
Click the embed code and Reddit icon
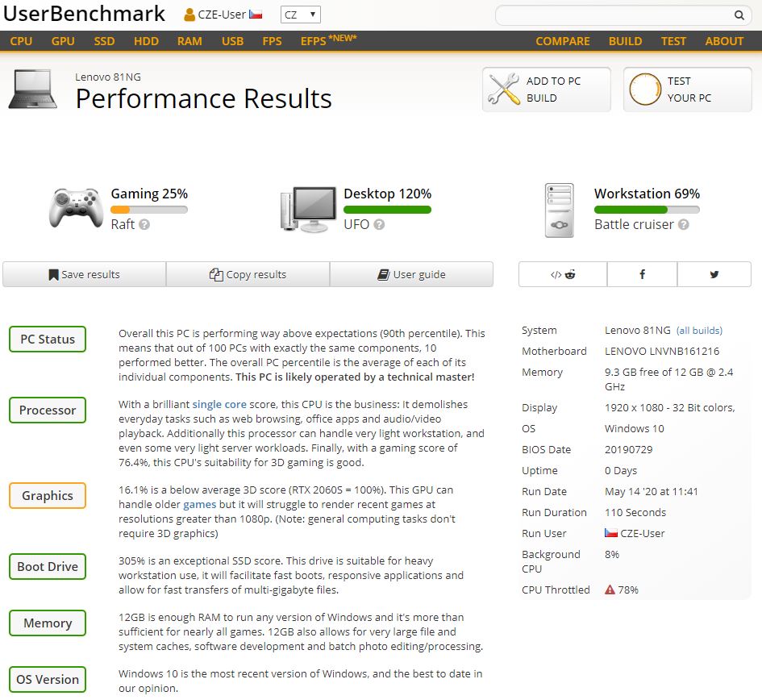click(x=563, y=274)
